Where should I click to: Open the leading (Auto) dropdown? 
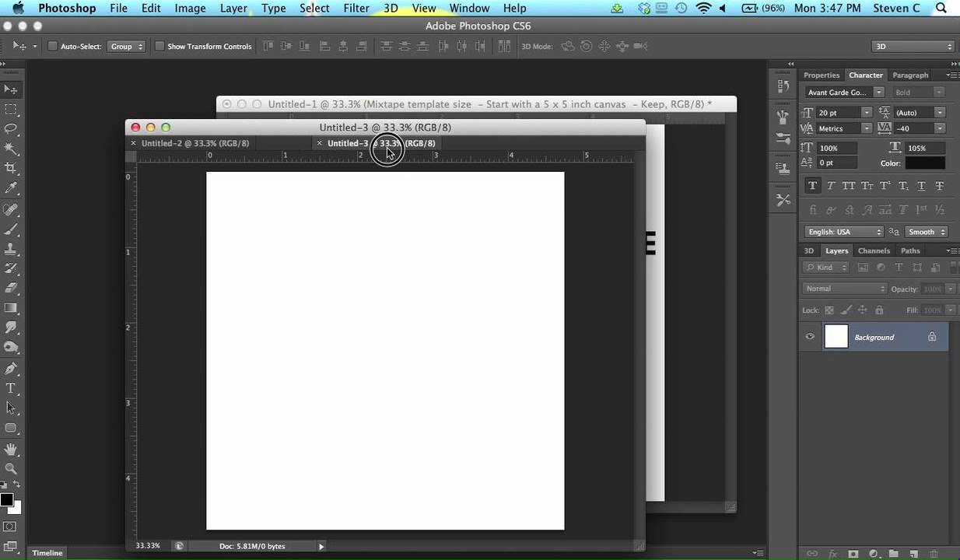[x=941, y=113]
